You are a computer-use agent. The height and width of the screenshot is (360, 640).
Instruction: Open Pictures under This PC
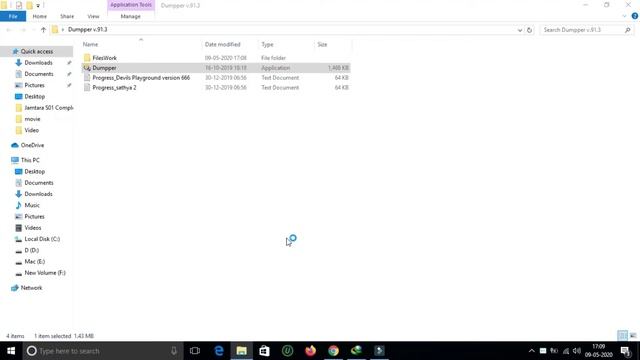(x=34, y=216)
